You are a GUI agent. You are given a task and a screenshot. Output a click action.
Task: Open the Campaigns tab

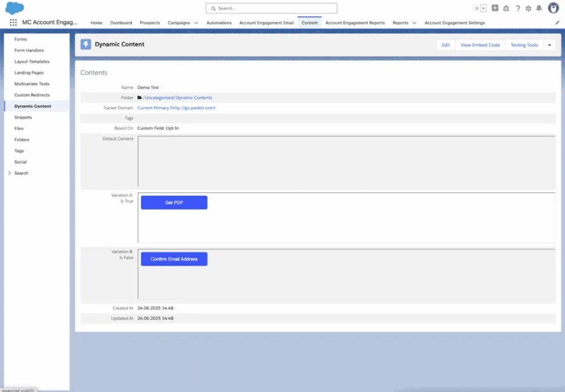[x=178, y=23]
